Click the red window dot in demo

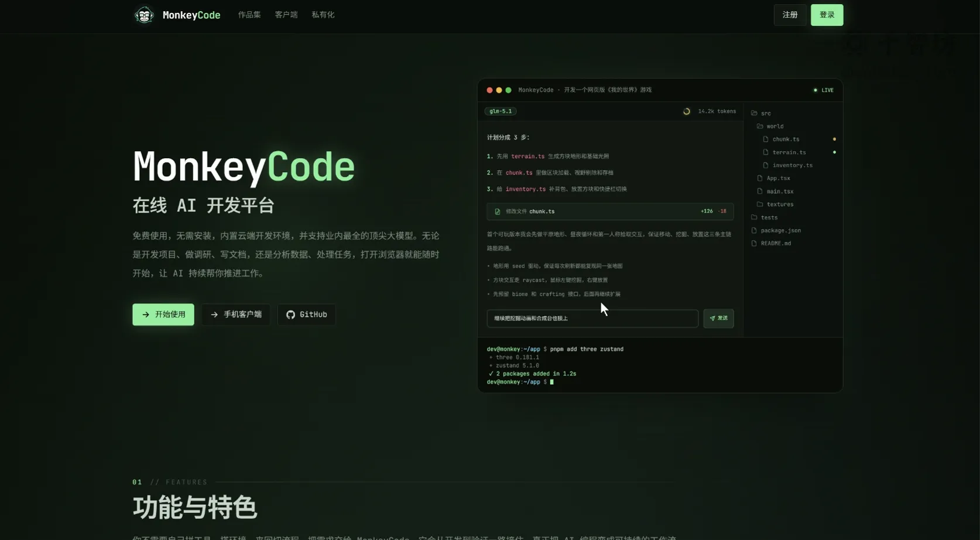click(x=489, y=90)
